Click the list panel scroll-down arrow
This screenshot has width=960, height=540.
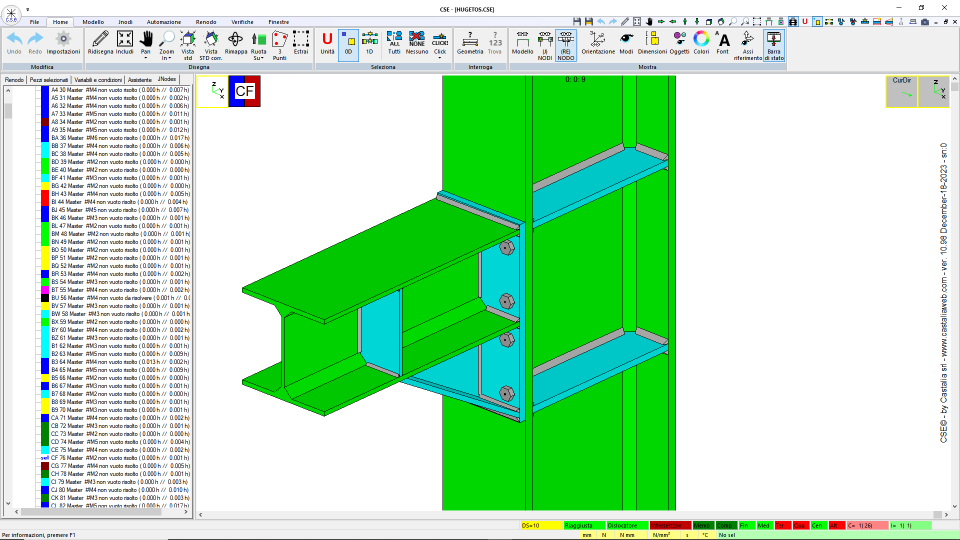8,503
